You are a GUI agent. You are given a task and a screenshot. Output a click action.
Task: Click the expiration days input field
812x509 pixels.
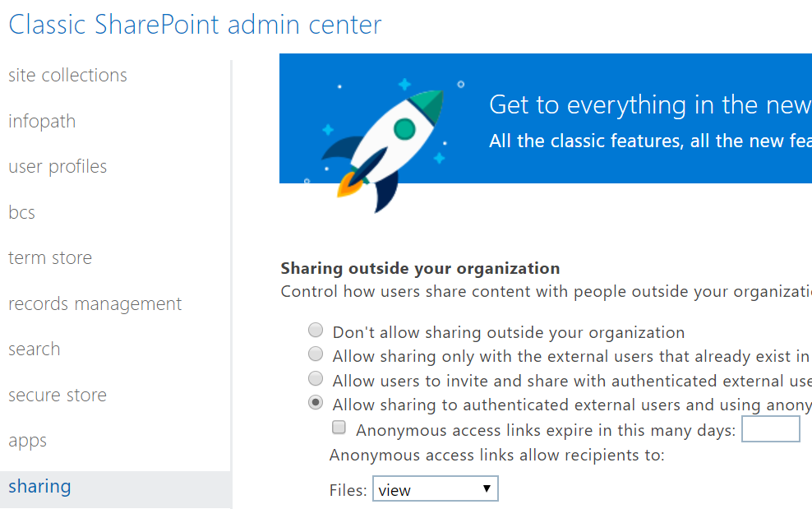(770, 429)
